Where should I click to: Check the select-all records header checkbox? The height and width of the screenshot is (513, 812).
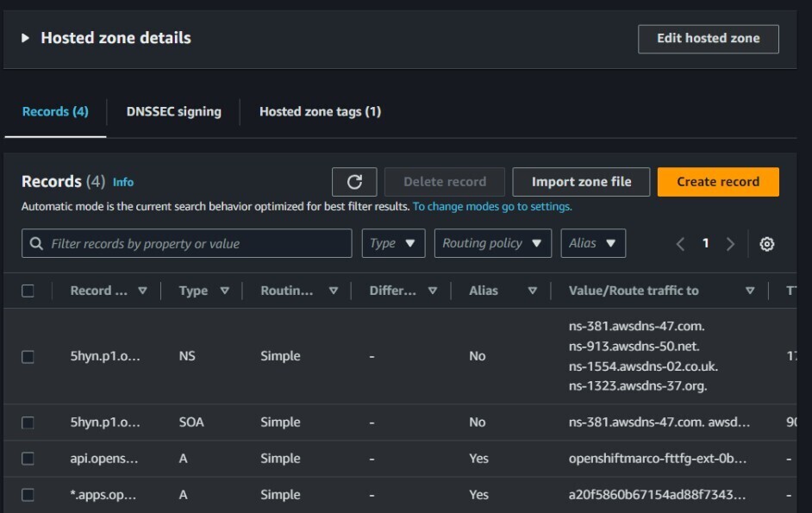click(28, 291)
